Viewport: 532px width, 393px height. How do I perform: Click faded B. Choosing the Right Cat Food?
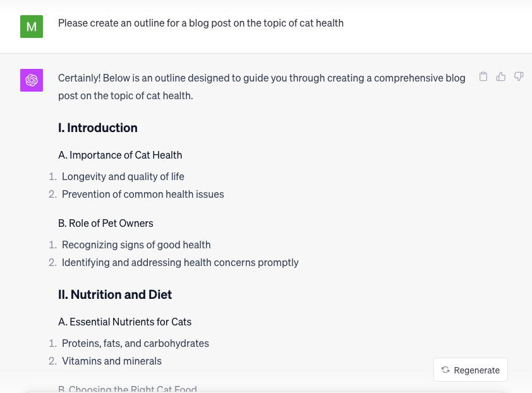tap(128, 389)
